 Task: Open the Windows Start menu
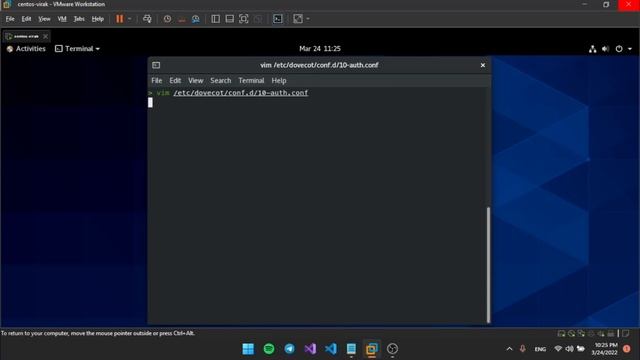coord(248,349)
